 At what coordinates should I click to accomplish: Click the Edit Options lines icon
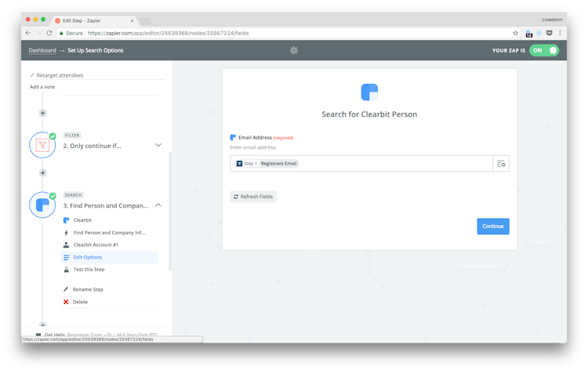point(67,257)
